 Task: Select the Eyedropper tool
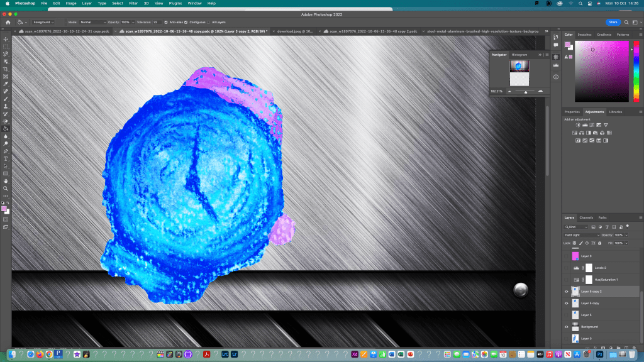coord(6,84)
